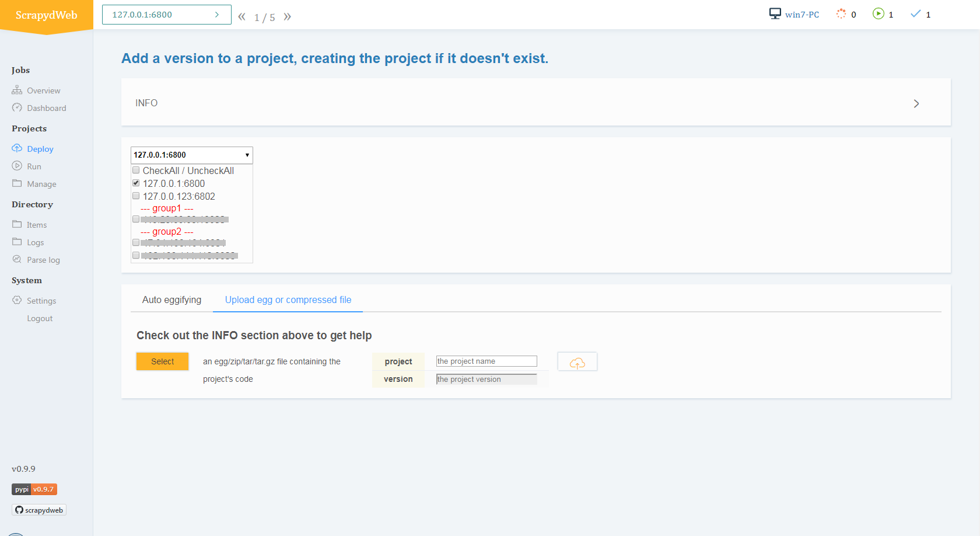Screen dimensions: 980x536
Task: Click the win7-PC monitor icon
Action: (x=775, y=14)
